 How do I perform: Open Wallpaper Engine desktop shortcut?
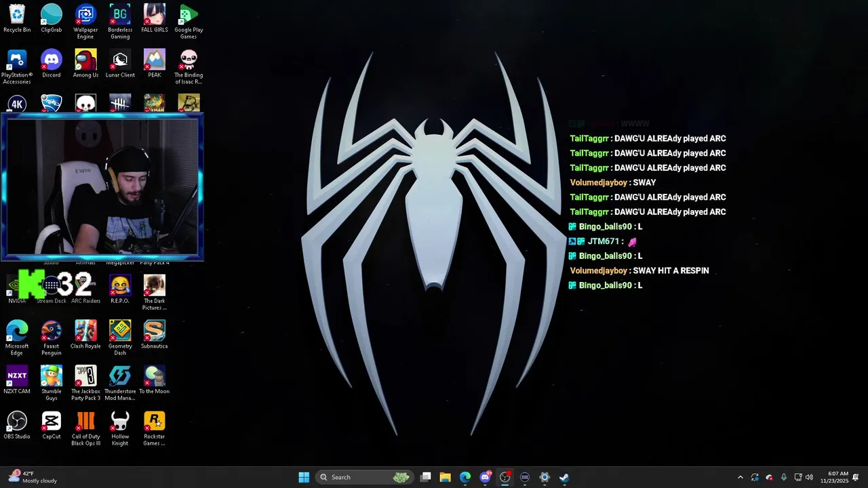click(85, 22)
